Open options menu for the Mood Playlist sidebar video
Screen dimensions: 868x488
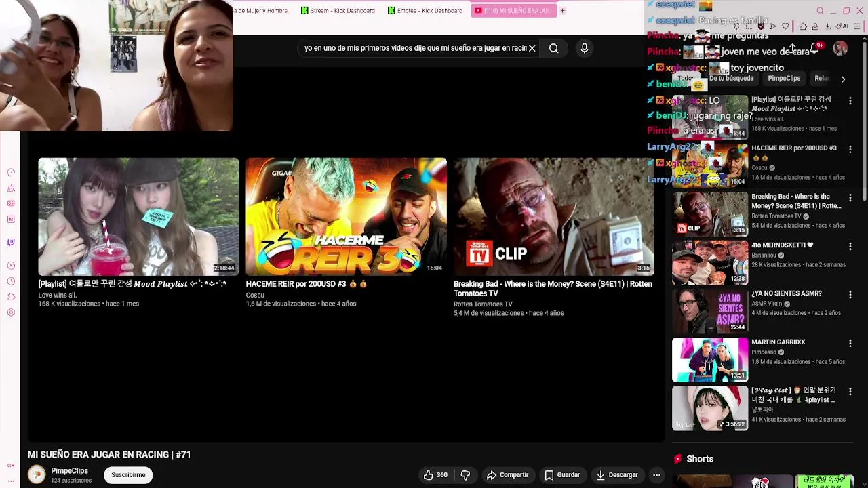pyautogui.click(x=850, y=100)
